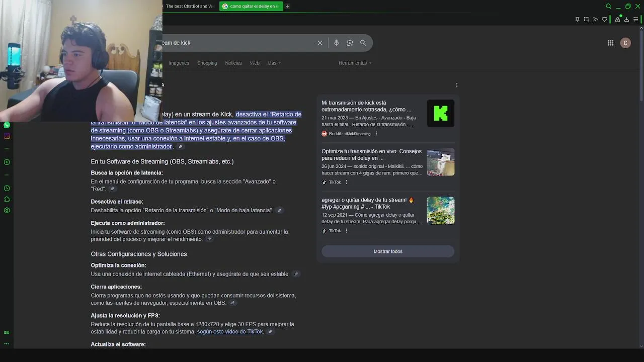The image size is (644, 362).
Task: Click the thumbnail of the 'Optimiza tu transmisión' TikTok result
Action: 441,162
